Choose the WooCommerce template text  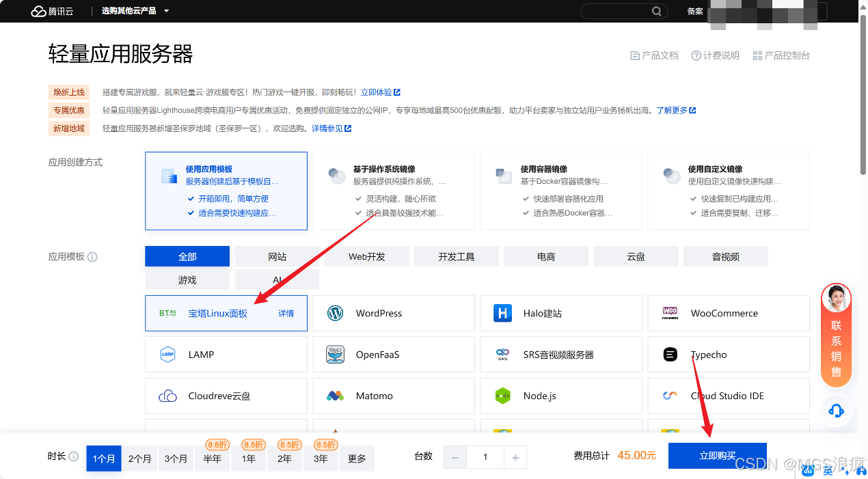724,313
